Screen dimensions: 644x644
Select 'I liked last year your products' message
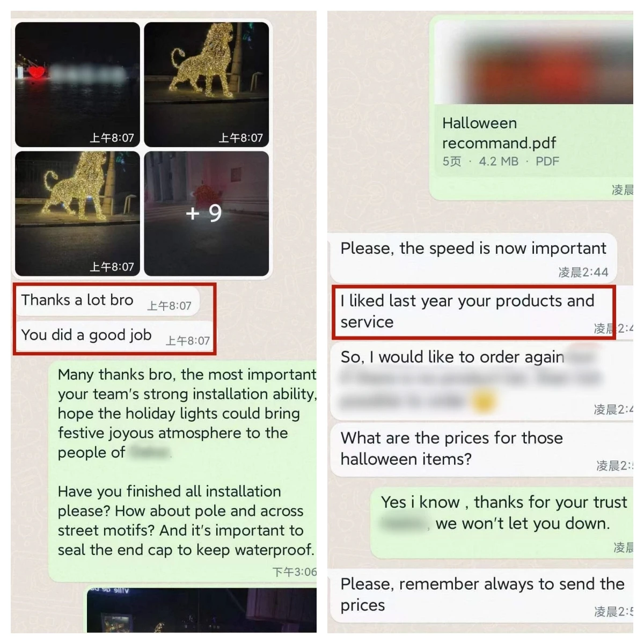pyautogui.click(x=473, y=312)
